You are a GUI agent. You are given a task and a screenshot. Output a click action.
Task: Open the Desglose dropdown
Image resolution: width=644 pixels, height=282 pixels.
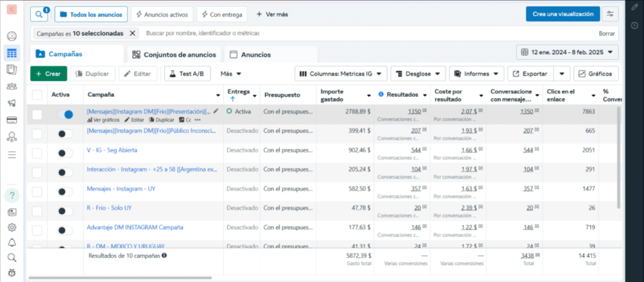[x=418, y=74]
